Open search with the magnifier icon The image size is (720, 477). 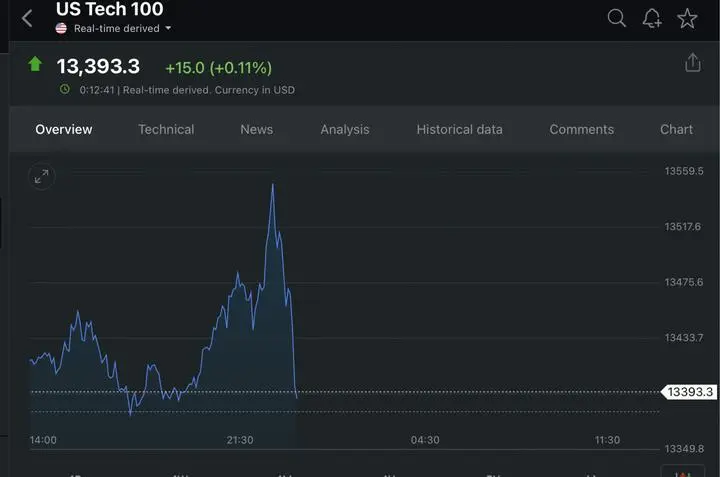616,18
